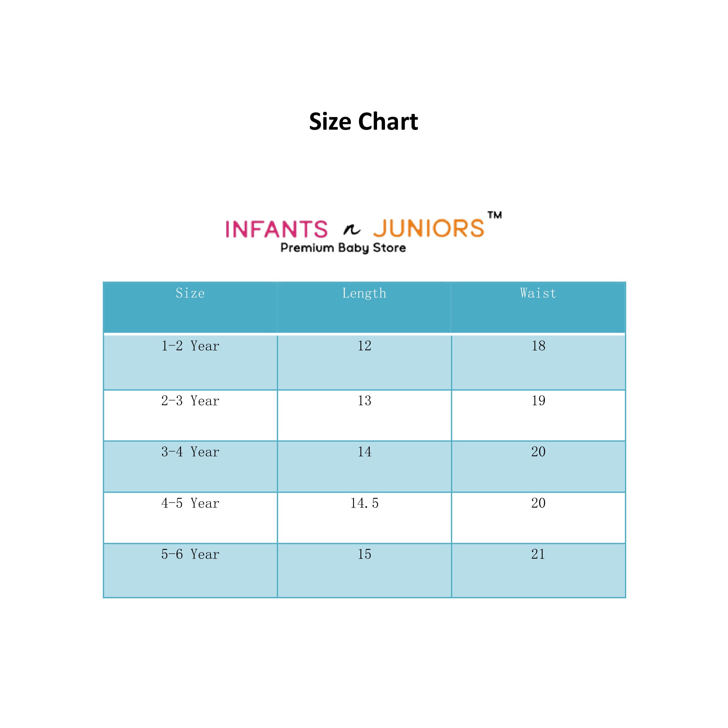Select the length value 12
Viewport: 728px width, 728px height.
pos(364,346)
